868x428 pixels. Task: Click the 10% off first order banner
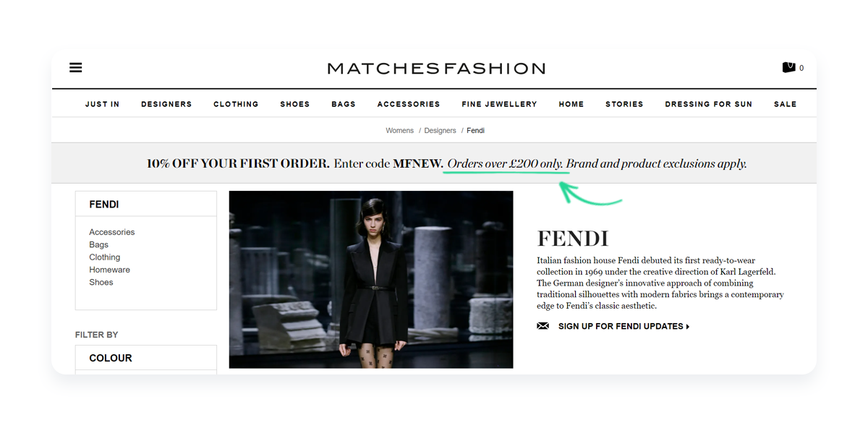point(434,163)
